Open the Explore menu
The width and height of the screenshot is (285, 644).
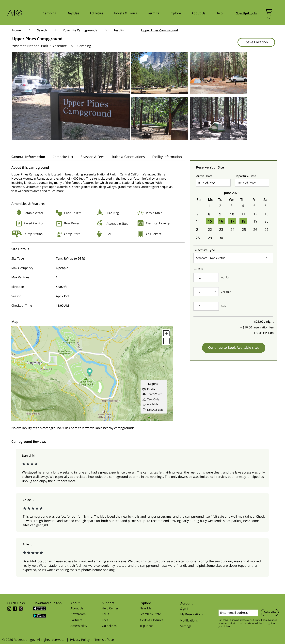[x=175, y=13]
